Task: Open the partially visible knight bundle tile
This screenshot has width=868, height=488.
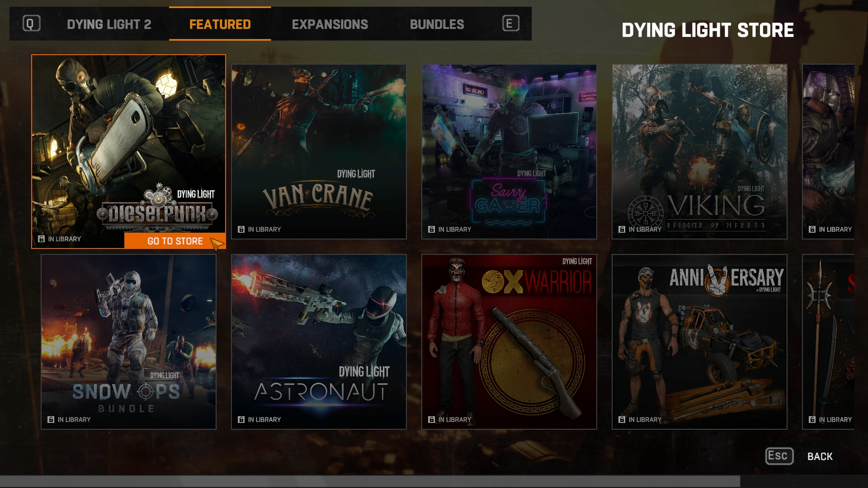Action: click(x=828, y=151)
